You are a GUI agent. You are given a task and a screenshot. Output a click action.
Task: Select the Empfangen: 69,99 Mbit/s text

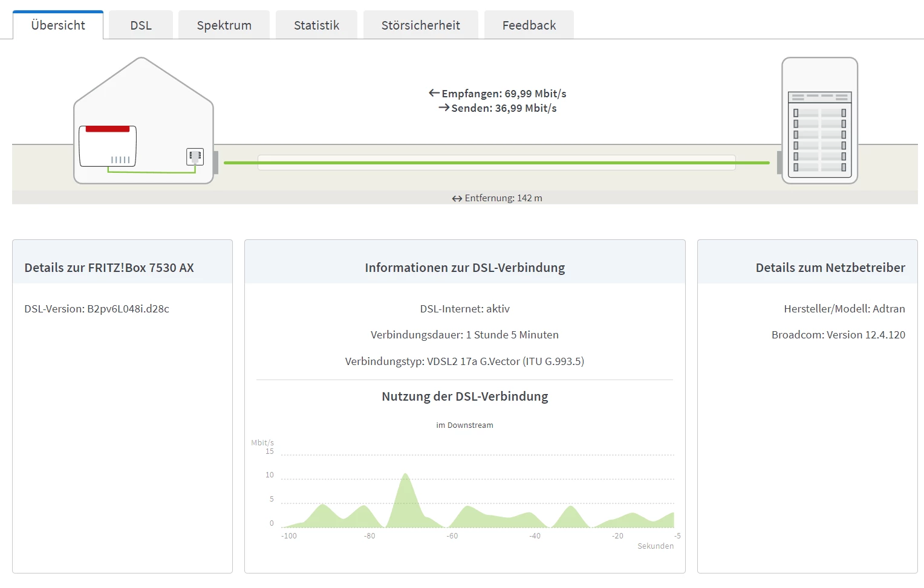[504, 94]
